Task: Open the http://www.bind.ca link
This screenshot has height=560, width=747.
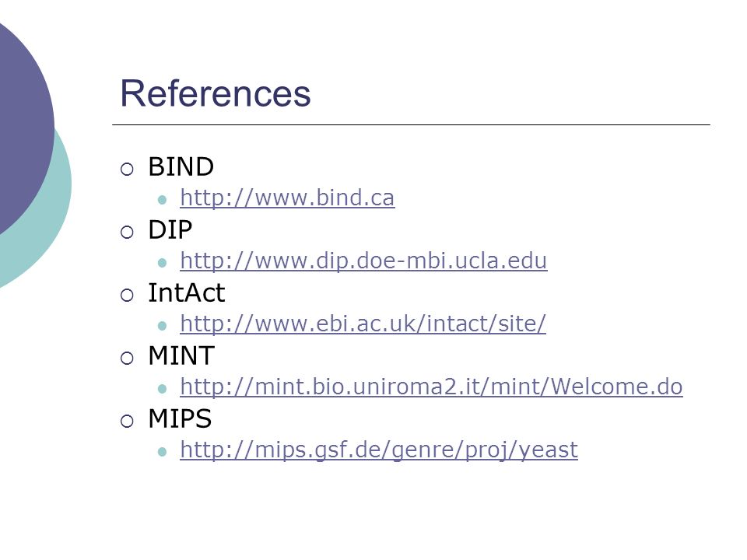Action: 287,198
